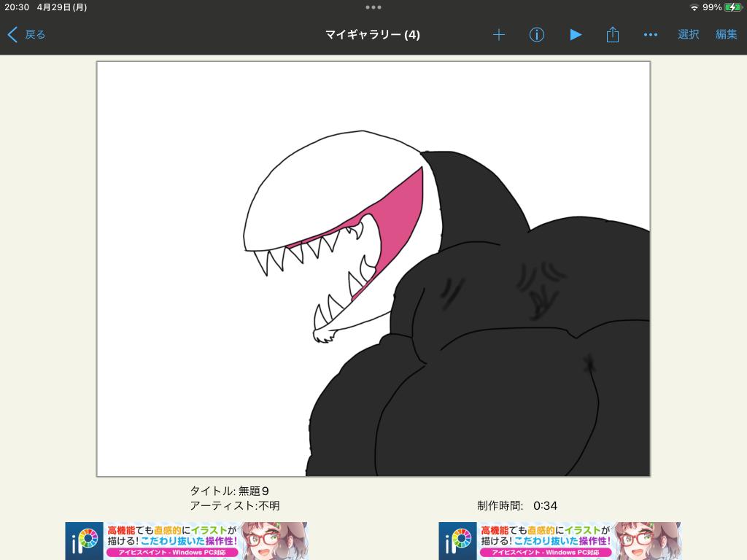The width and height of the screenshot is (747, 560).
Task: Open the share sheet icon
Action: [x=613, y=34]
